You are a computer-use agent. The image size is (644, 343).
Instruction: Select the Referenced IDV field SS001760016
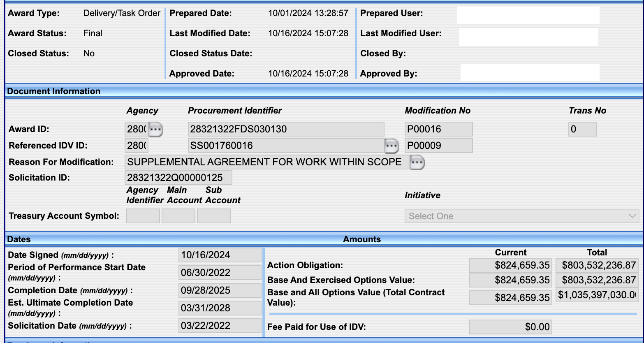pos(286,146)
